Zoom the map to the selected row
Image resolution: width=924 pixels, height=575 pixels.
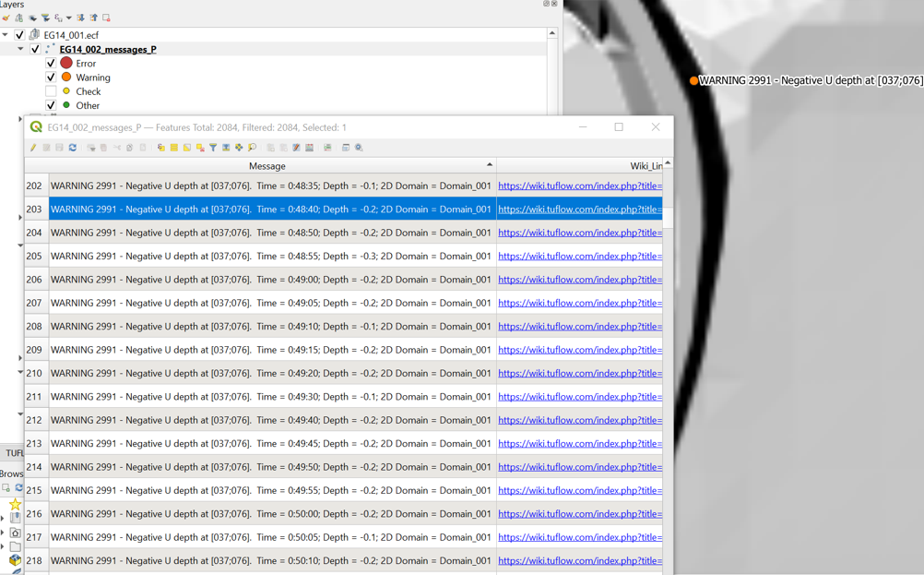pos(226,147)
